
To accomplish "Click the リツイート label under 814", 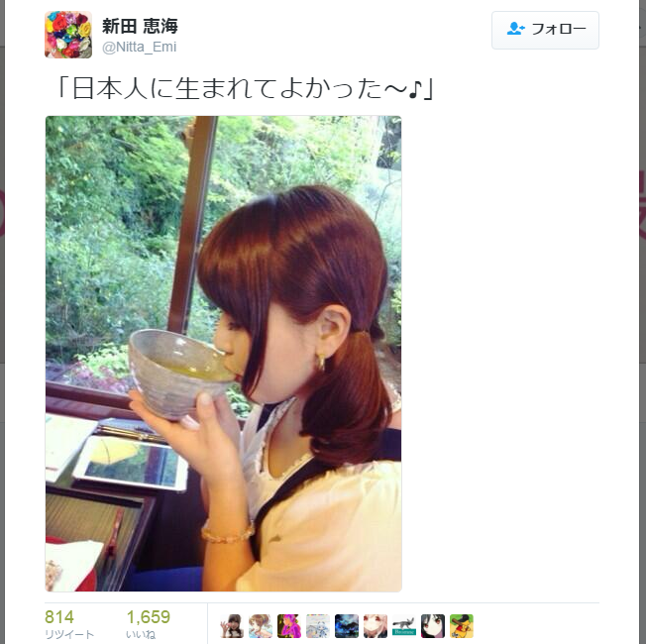I will [x=69, y=634].
